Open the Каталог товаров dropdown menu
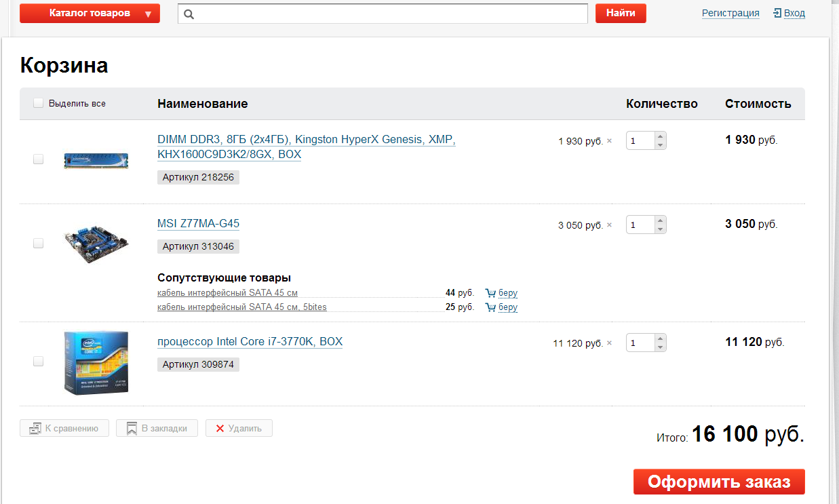 tap(90, 13)
